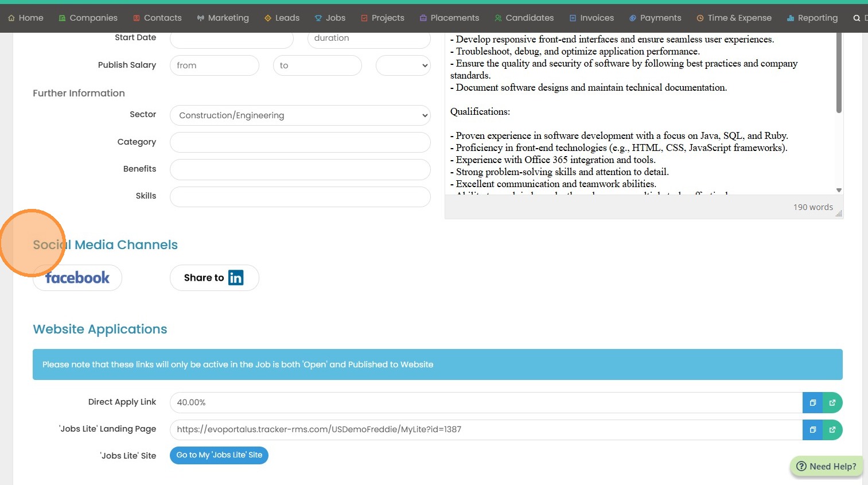Screen dimensions: 868x485
Task: Open the Candidates section
Action: click(524, 18)
